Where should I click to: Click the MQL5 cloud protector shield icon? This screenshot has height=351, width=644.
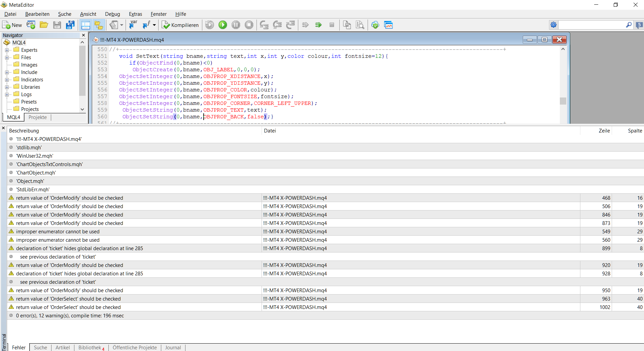pyautogui.click(x=375, y=25)
